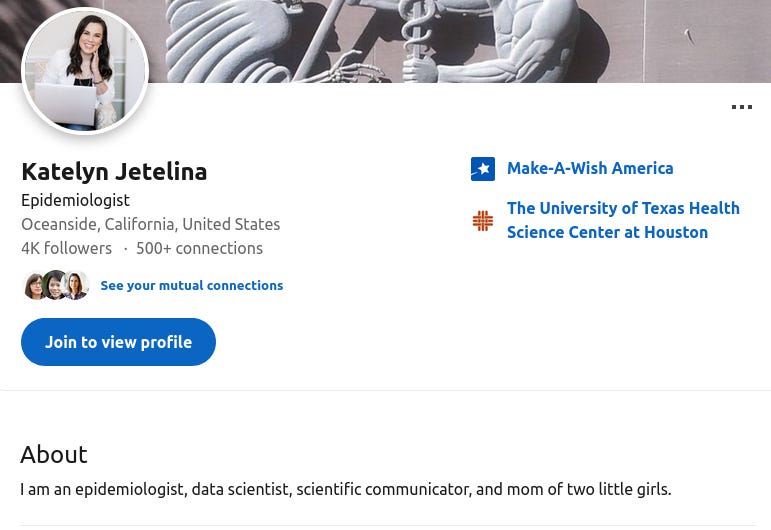Open Katelyn Jetelina's circular profile photo
This screenshot has height=530, width=771.
(85, 71)
